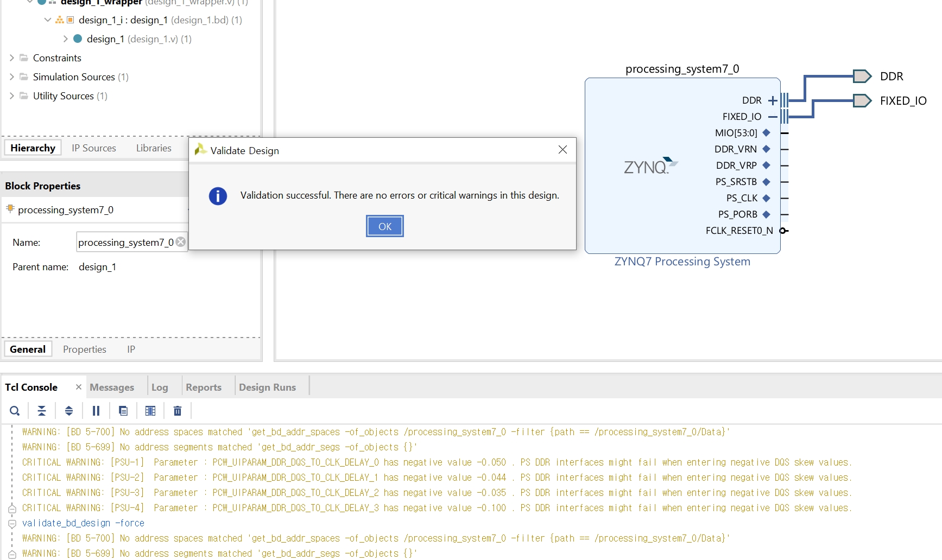This screenshot has height=560, width=942.
Task: Click the PS_CLK pin diamond
Action: point(766,198)
